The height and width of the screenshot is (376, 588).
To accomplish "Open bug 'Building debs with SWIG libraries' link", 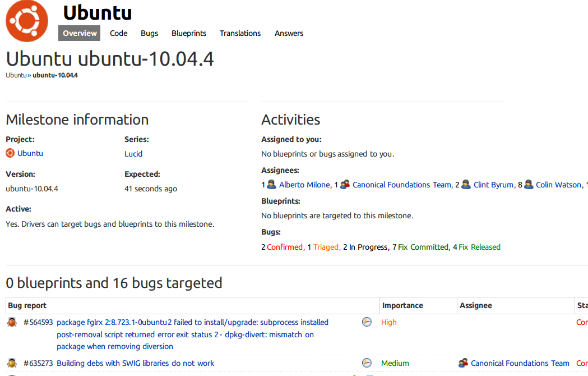I will click(136, 363).
